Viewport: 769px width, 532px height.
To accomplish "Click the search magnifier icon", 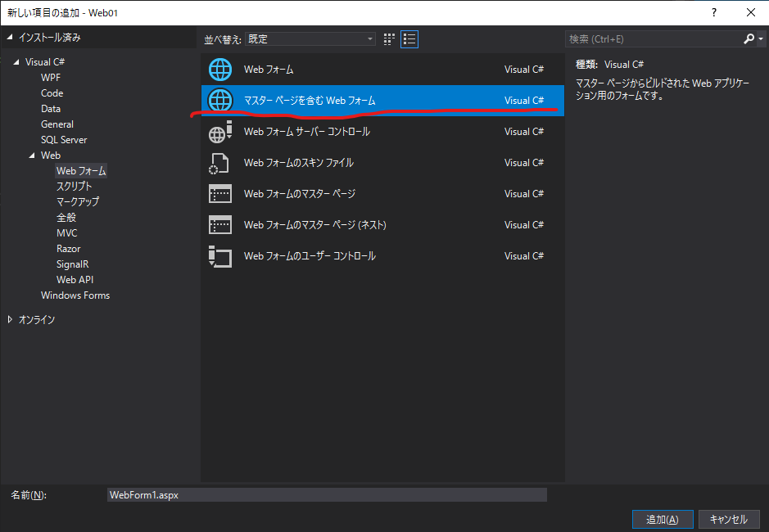I will (x=749, y=38).
